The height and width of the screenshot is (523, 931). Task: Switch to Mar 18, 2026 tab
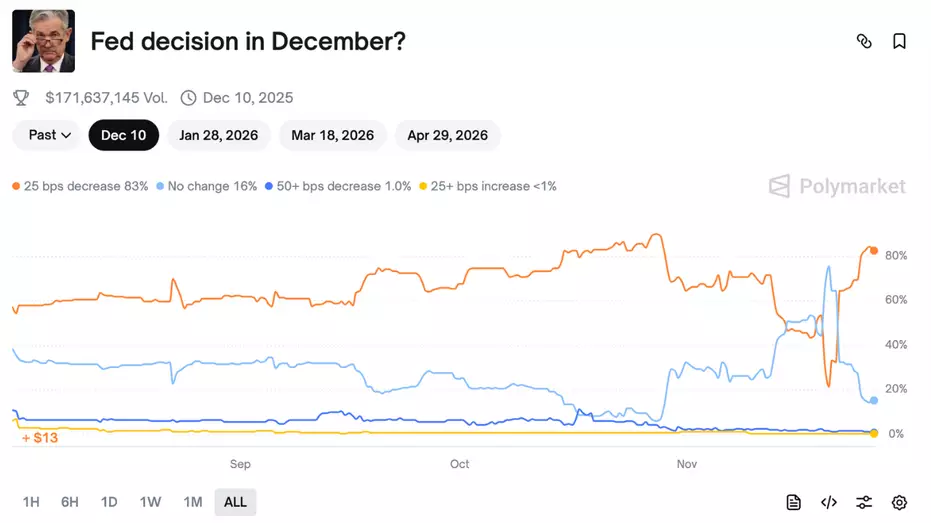332,135
